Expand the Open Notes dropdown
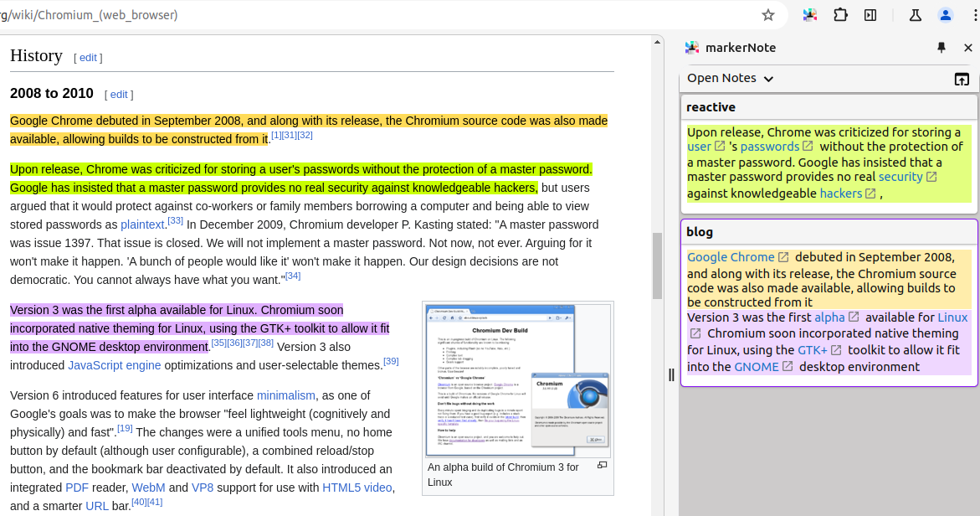The image size is (980, 516). coord(730,78)
